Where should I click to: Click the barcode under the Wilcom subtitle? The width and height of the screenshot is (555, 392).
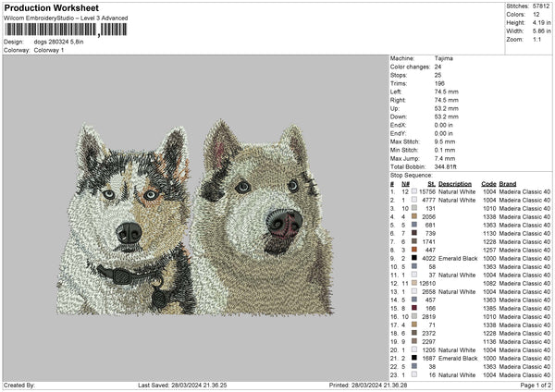[x=66, y=30]
